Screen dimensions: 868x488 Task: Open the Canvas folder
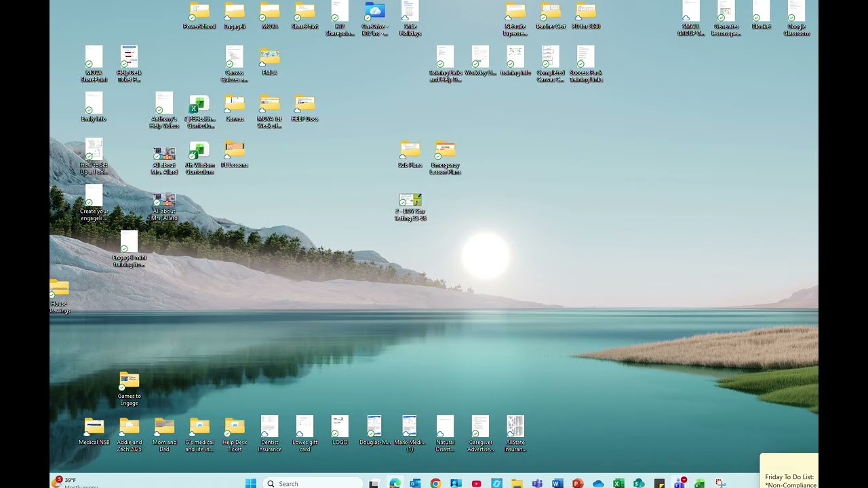[x=235, y=108]
